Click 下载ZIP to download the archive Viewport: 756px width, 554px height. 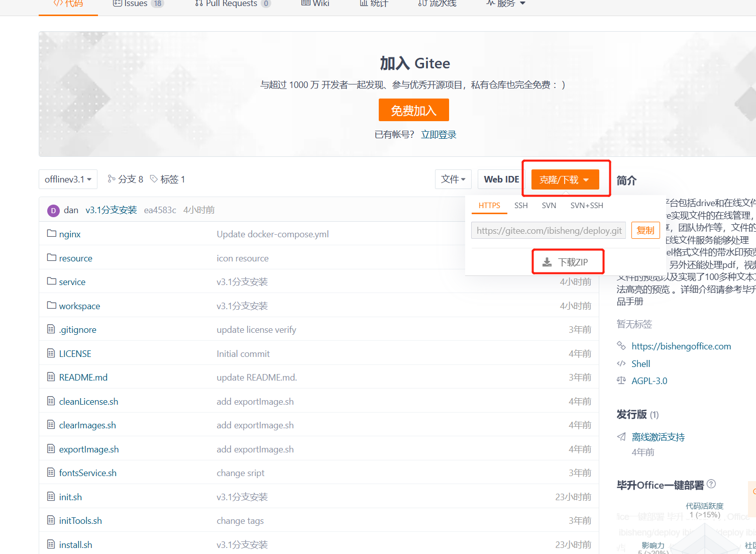(566, 262)
